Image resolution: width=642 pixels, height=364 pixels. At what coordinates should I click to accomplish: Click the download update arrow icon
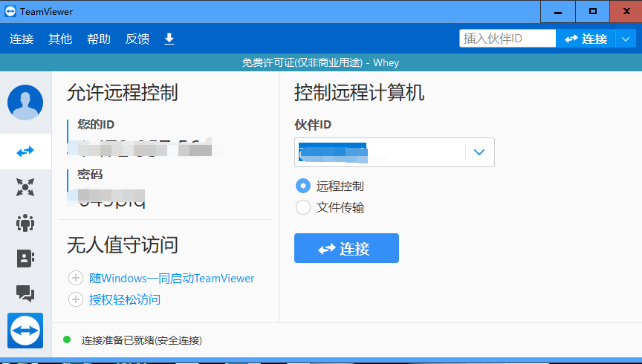[x=169, y=39]
